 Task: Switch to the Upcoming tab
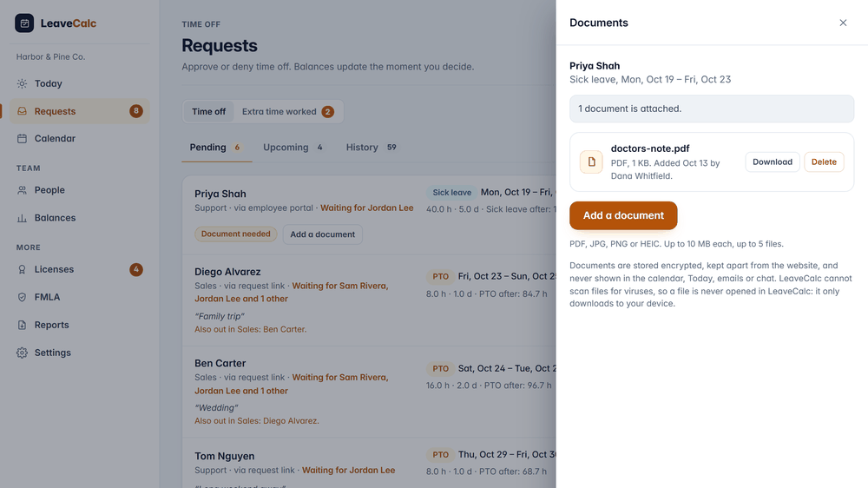click(x=293, y=148)
